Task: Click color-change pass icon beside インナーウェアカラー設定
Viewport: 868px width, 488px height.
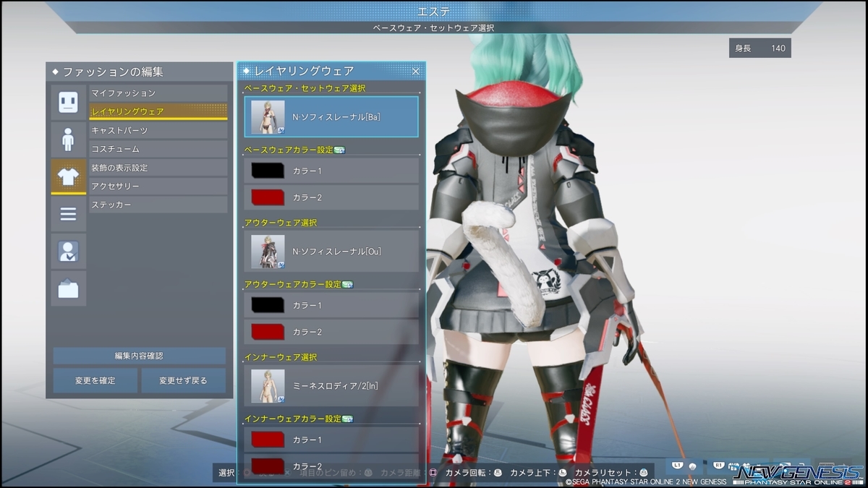Action: 347,419
